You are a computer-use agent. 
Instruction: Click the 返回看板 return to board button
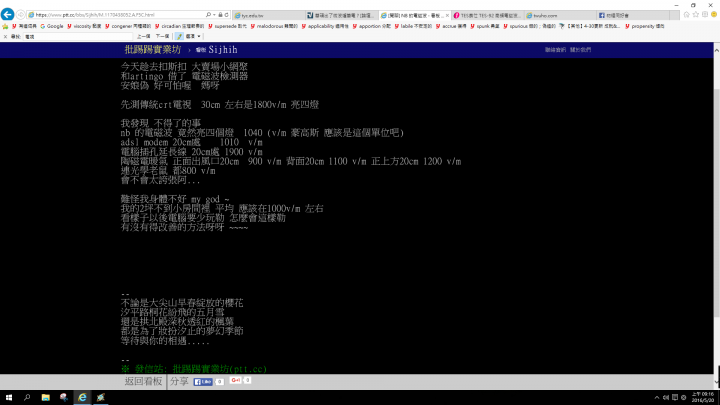point(143,381)
